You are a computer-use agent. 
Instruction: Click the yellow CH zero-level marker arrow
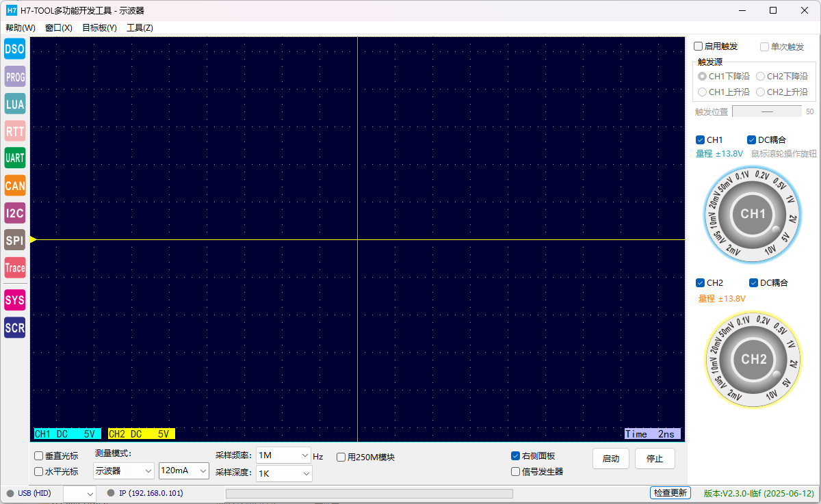(x=34, y=239)
